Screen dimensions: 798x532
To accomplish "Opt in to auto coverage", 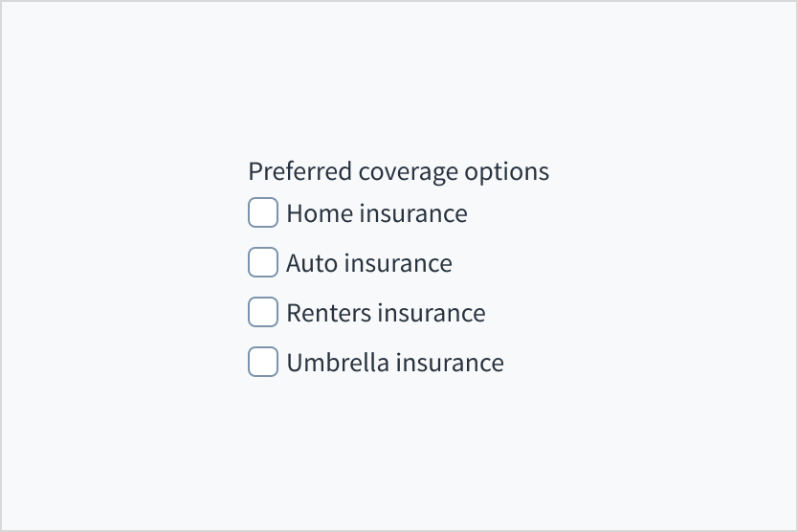I will [x=263, y=262].
